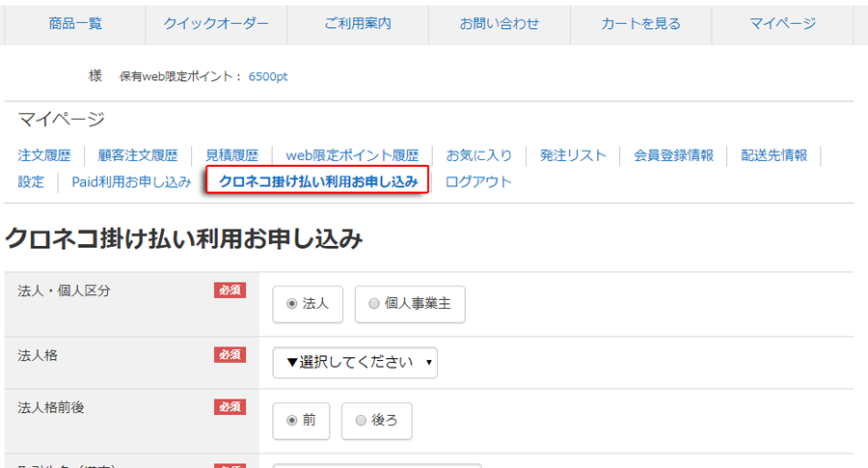Open the 顧客注文履歴 link
The image size is (868, 468).
pyautogui.click(x=138, y=155)
